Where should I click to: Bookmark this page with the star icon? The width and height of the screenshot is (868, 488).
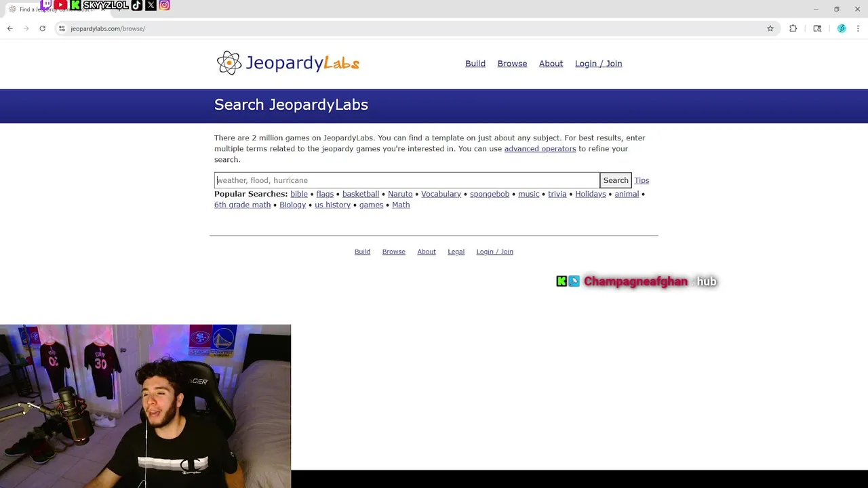(x=770, y=28)
